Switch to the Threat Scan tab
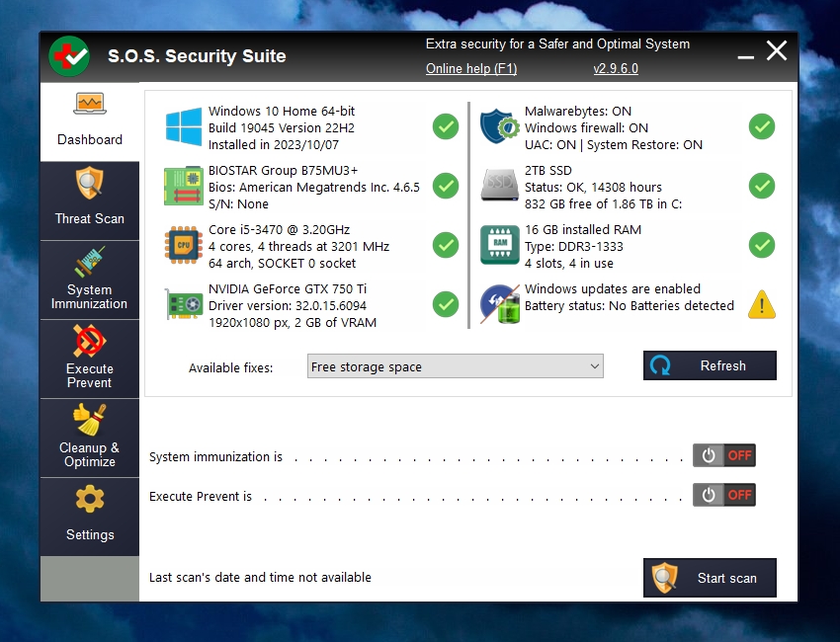Viewport: 840px width, 642px height. pos(90,201)
